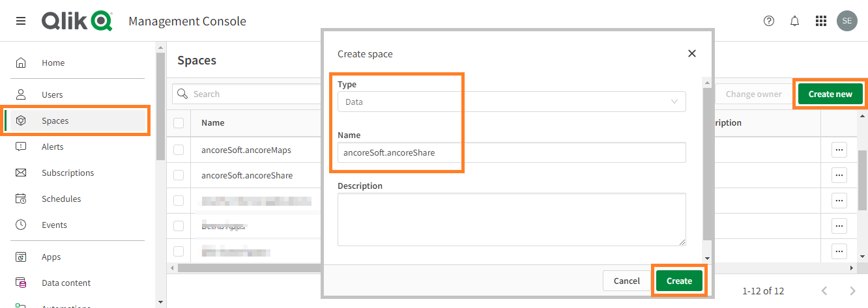Click the Search spaces field
The height and width of the screenshot is (308, 868).
248,94
